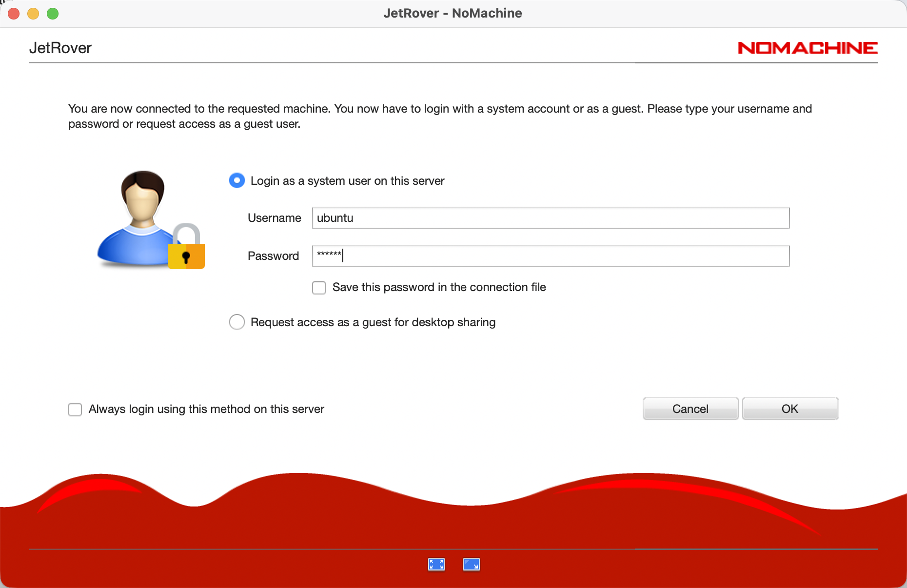The height and width of the screenshot is (588, 907).
Task: Focus the Password input field
Action: 551,256
